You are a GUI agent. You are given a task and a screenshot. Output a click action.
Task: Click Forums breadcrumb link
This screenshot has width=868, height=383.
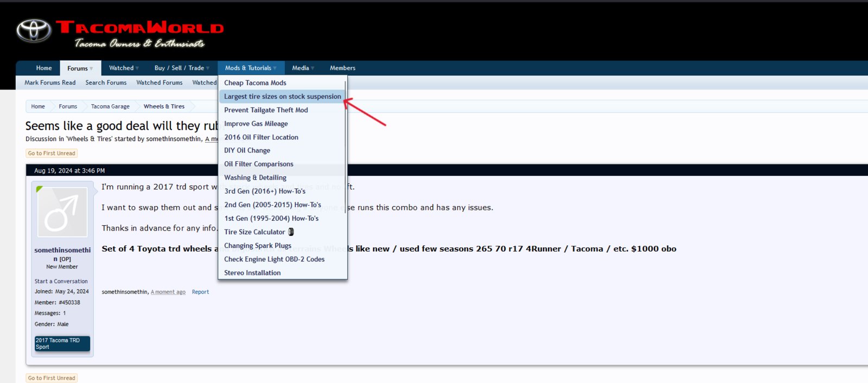point(68,106)
